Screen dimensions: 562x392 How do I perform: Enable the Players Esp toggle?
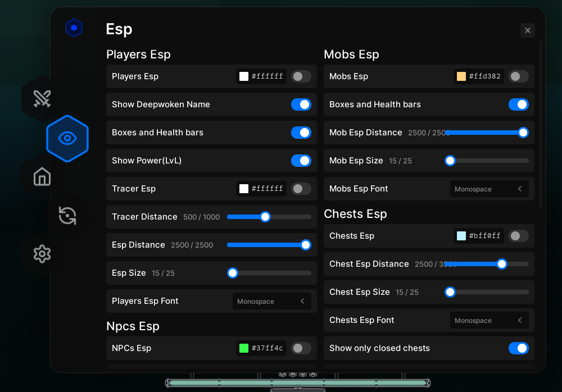301,76
